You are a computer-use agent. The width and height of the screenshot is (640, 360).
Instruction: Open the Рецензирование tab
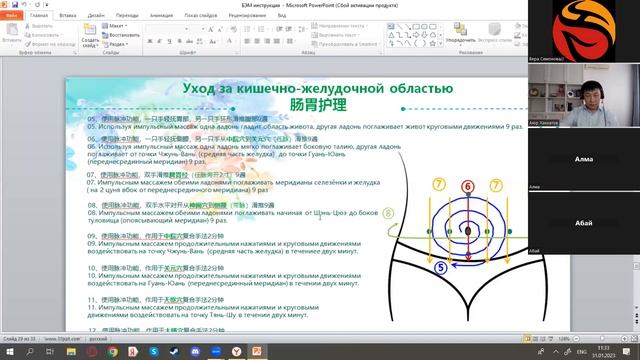[x=247, y=15]
